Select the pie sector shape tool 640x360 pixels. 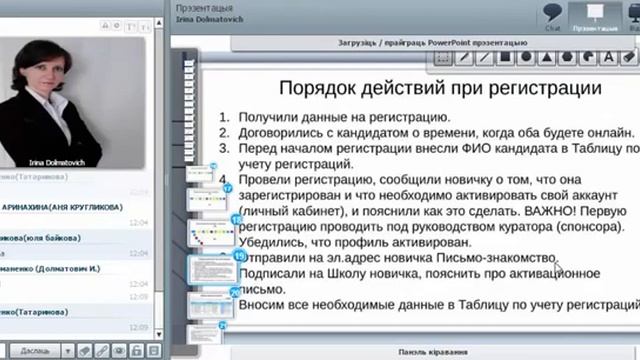pyautogui.click(x=588, y=58)
